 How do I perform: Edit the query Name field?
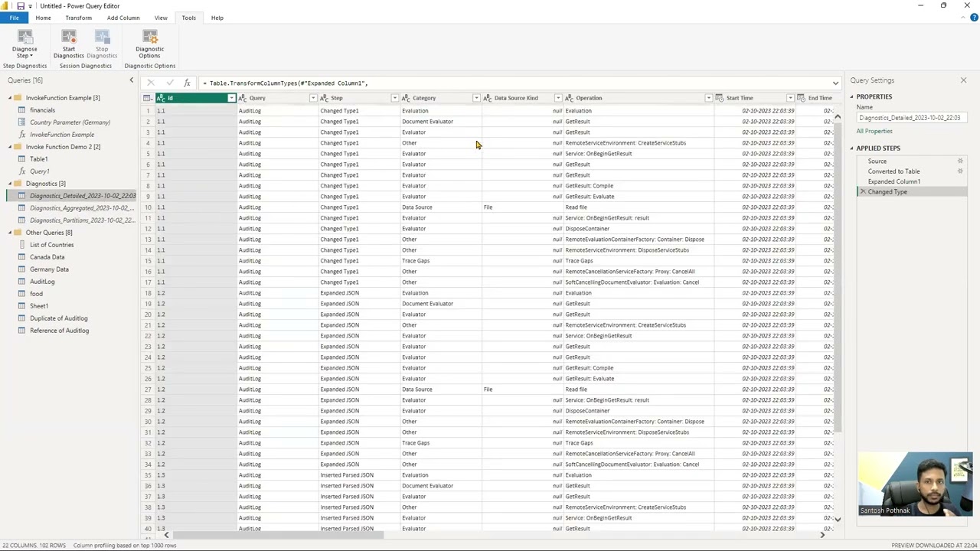911,118
